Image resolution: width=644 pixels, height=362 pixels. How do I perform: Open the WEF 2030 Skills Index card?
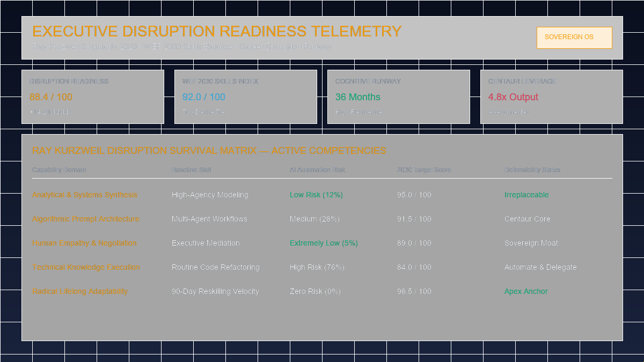click(x=246, y=97)
